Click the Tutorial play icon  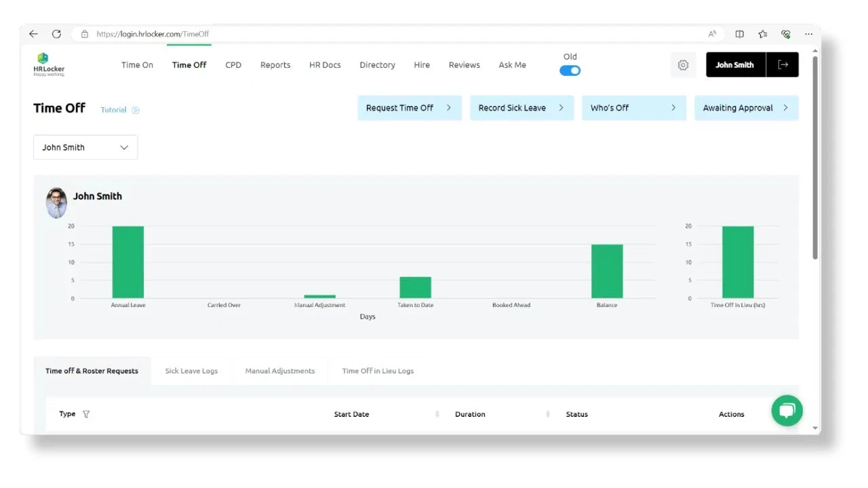coord(136,110)
